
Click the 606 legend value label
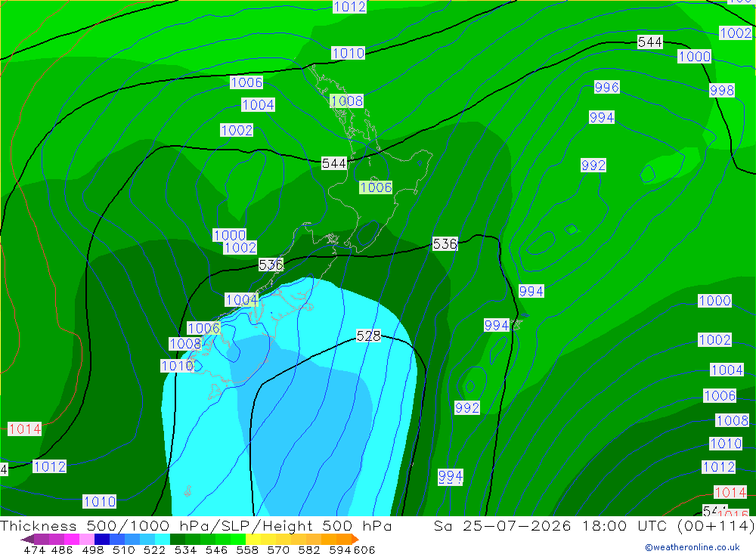(364, 549)
